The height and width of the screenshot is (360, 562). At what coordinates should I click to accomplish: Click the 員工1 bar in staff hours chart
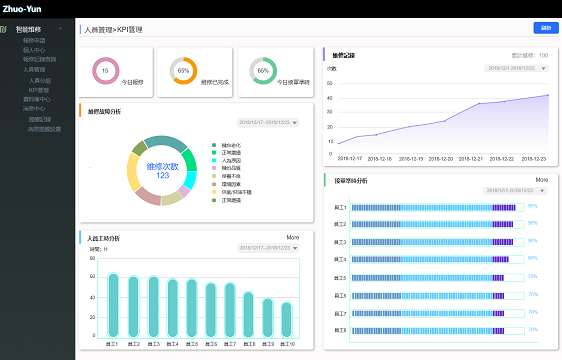pyautogui.click(x=113, y=305)
